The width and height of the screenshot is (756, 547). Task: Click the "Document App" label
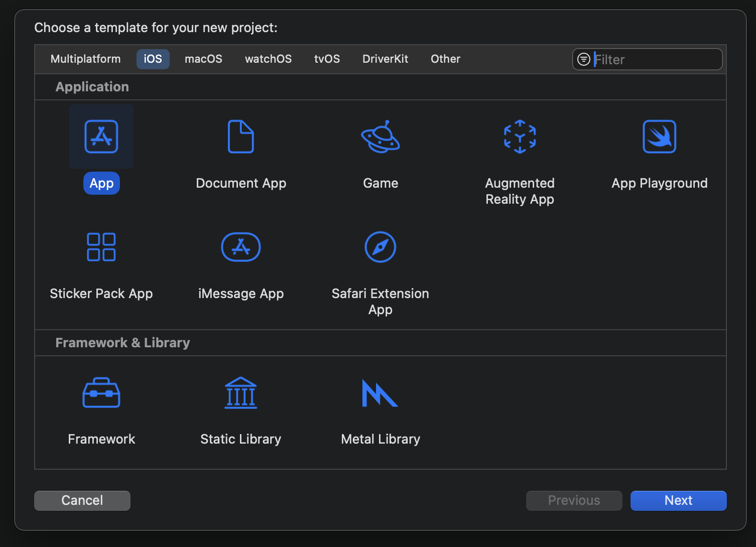point(241,183)
